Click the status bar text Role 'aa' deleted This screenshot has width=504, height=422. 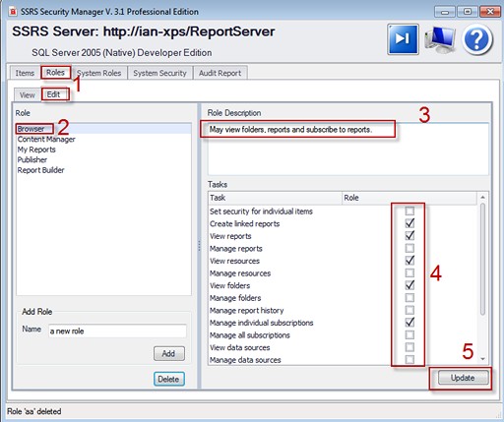(34, 411)
